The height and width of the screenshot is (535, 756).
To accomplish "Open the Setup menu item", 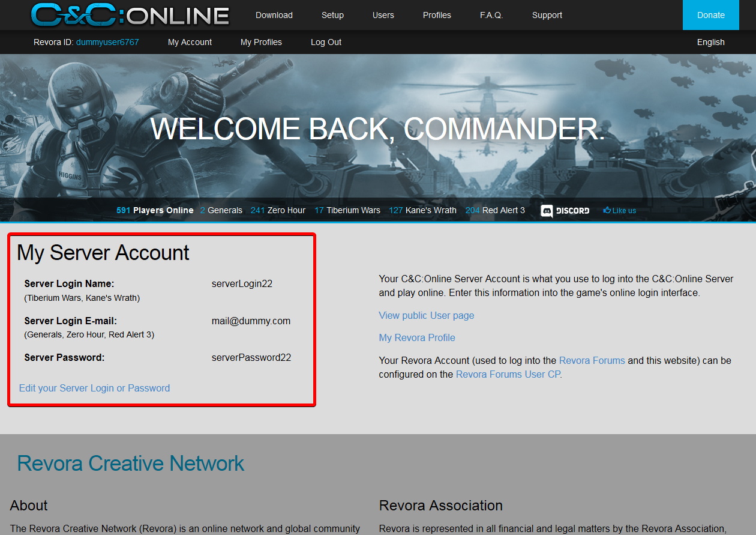I will tap(332, 15).
